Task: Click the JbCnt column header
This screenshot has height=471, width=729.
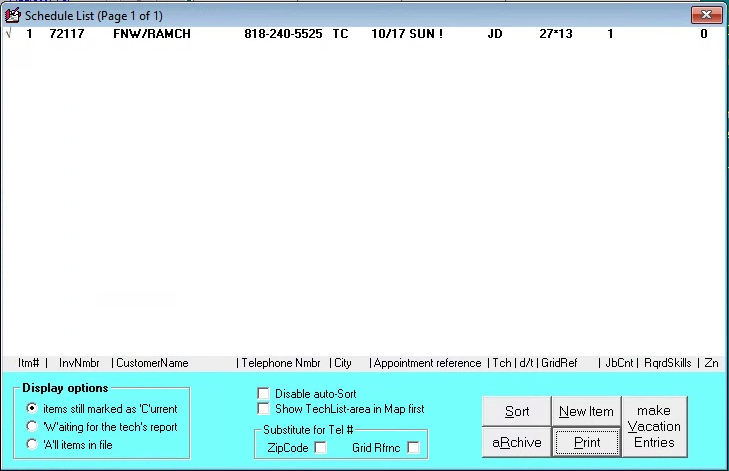Action: 619,363
